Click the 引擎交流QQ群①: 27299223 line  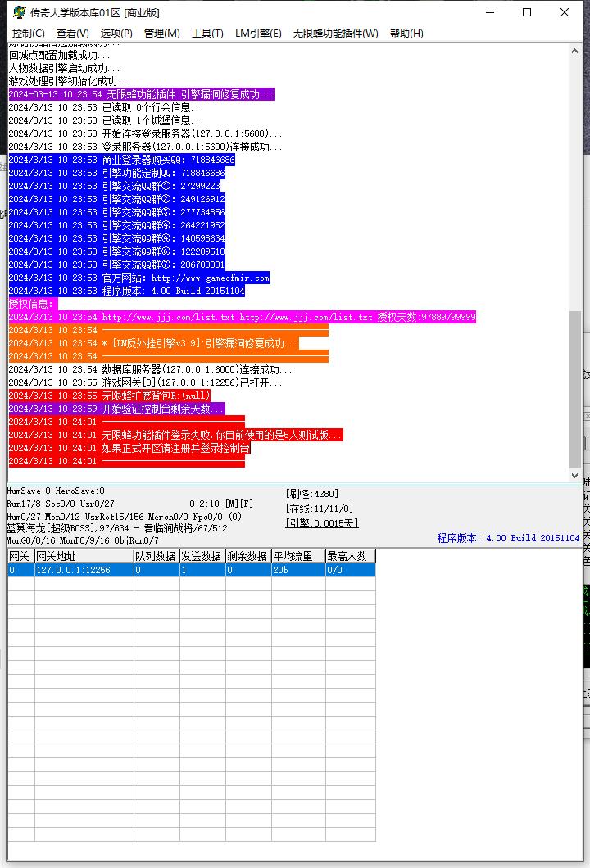coord(115,186)
